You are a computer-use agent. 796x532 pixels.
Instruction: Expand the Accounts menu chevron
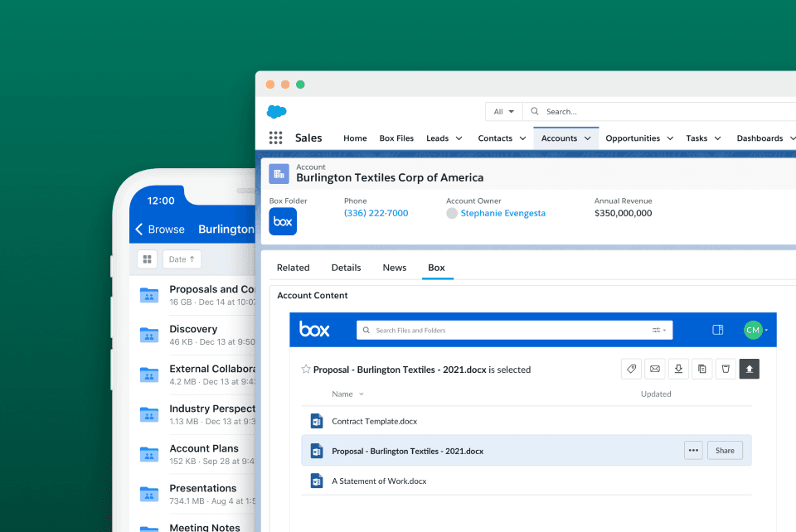click(x=587, y=138)
